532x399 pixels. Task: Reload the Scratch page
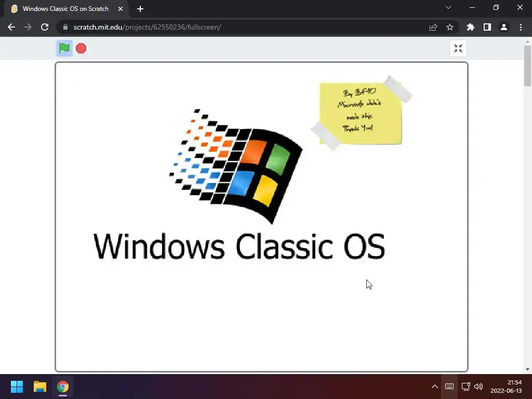45,27
